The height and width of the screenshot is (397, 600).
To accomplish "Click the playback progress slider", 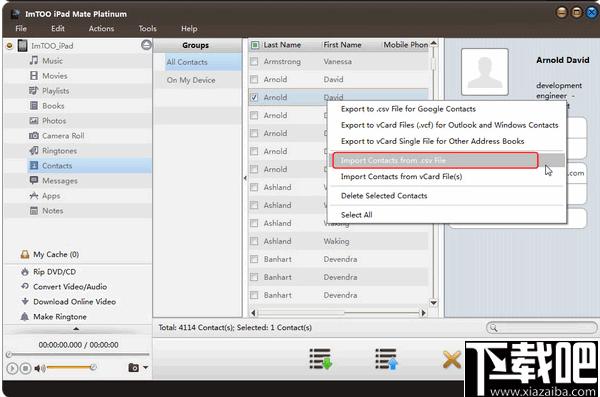I will (78, 355).
